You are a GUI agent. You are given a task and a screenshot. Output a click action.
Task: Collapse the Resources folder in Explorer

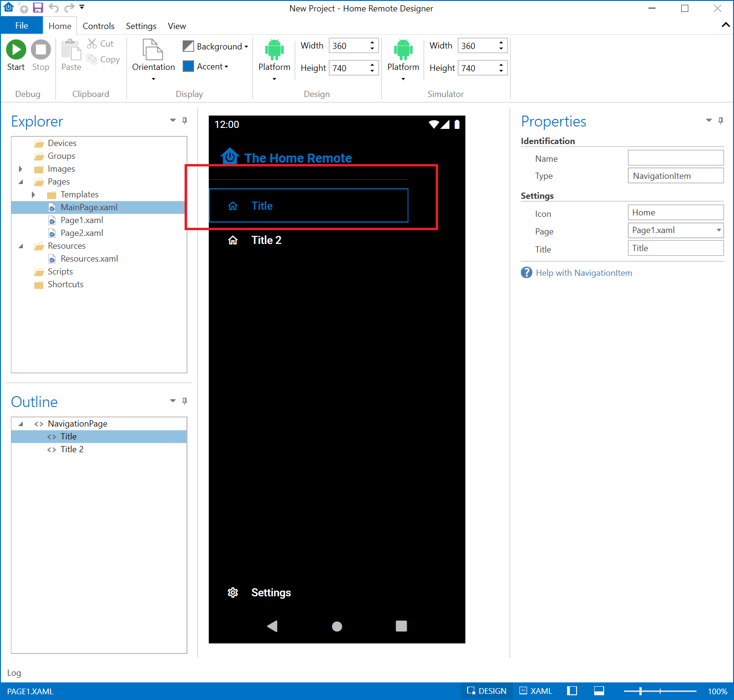pos(20,246)
